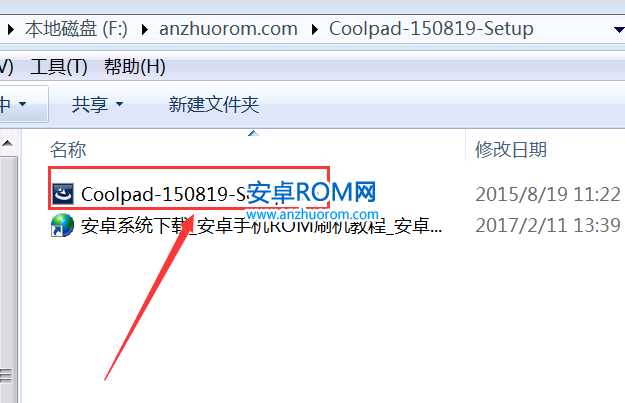Open the 帮助(H) menu
The height and width of the screenshot is (403, 625).
point(135,67)
